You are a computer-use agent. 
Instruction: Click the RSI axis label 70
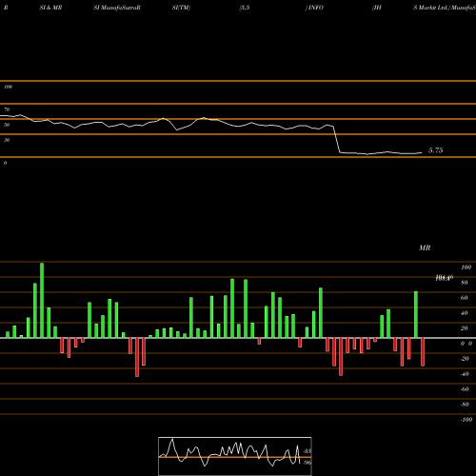coord(7,109)
